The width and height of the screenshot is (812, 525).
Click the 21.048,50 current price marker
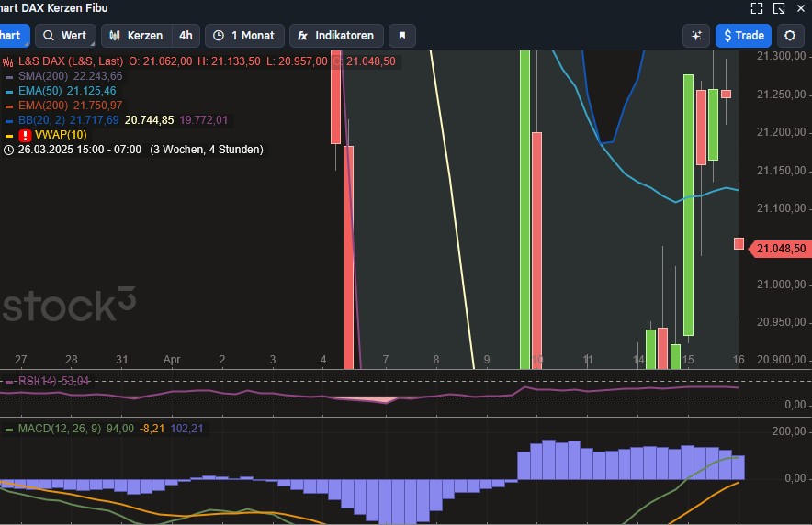pyautogui.click(x=780, y=249)
